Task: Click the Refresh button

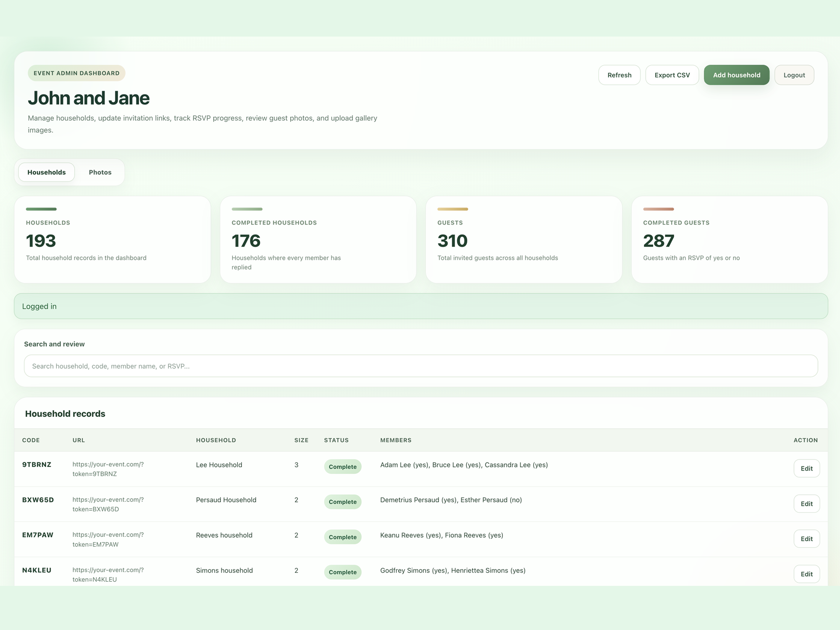Action: (619, 75)
